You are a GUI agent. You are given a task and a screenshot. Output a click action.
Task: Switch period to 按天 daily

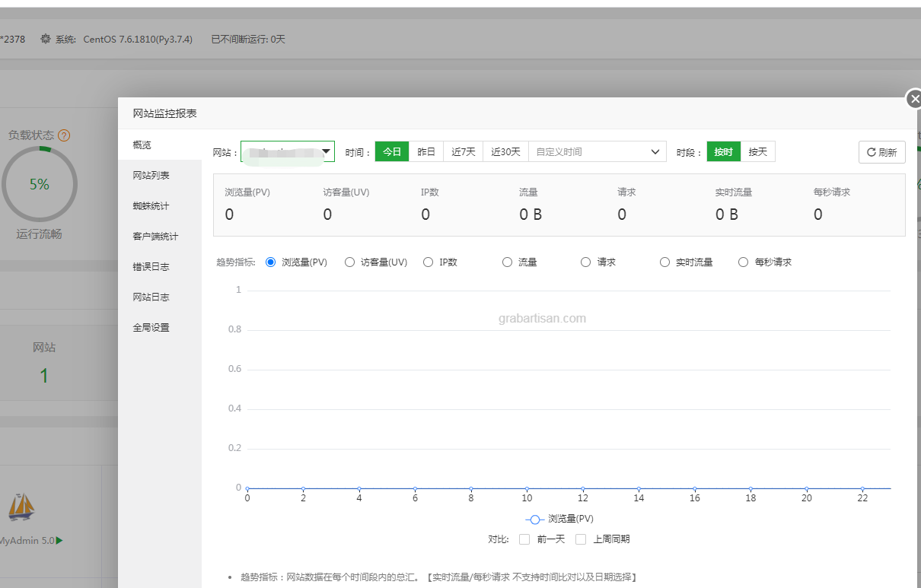point(758,151)
